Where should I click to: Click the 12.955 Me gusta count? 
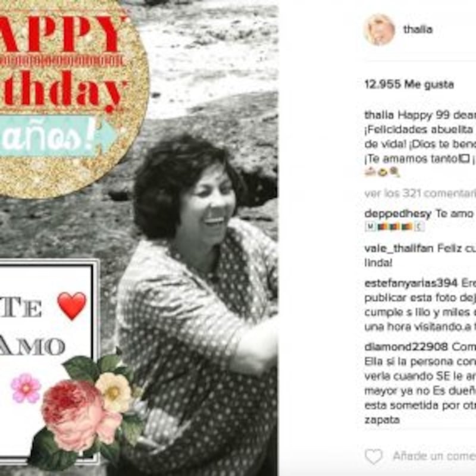click(x=409, y=84)
